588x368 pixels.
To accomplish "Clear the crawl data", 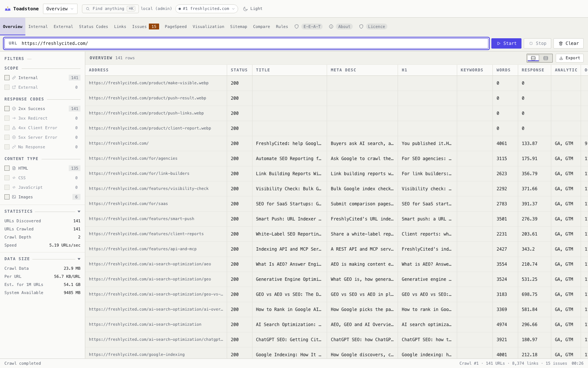I will click(569, 43).
